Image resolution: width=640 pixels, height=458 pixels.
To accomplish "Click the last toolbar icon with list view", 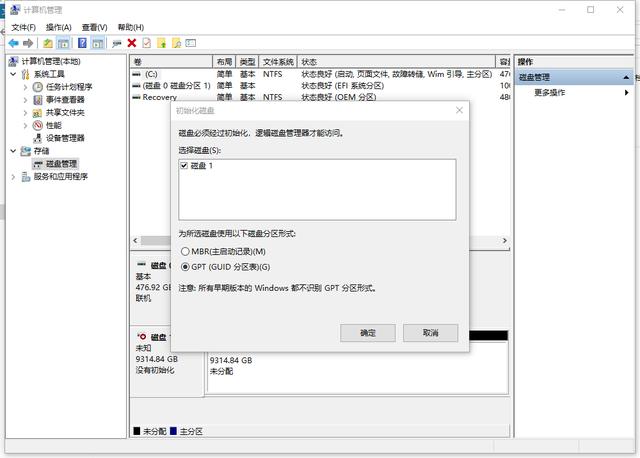I will coord(191,43).
